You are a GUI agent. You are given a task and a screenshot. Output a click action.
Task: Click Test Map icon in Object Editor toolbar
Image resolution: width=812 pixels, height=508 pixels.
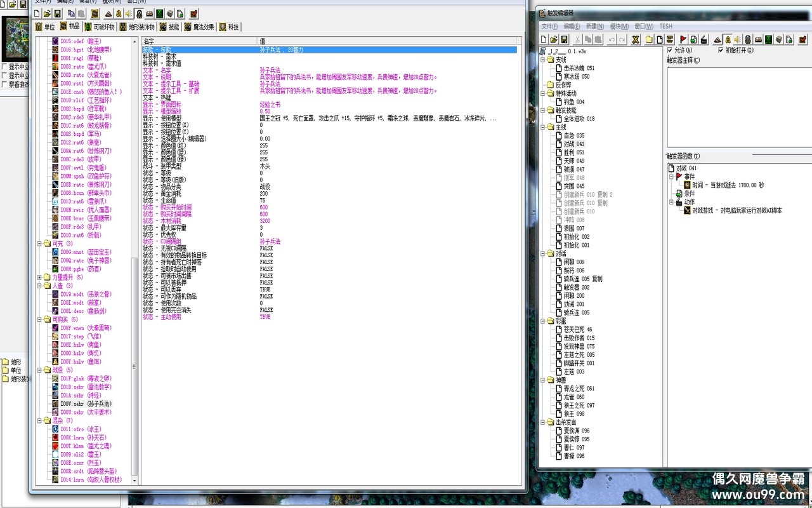click(193, 13)
